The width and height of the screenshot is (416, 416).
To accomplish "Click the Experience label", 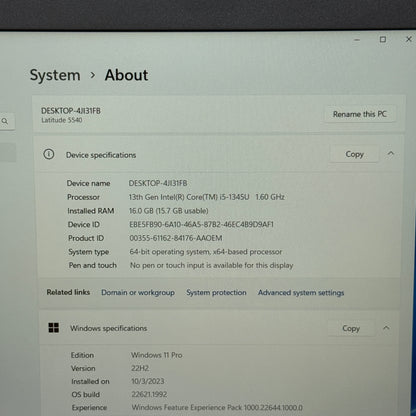I will click(89, 408).
